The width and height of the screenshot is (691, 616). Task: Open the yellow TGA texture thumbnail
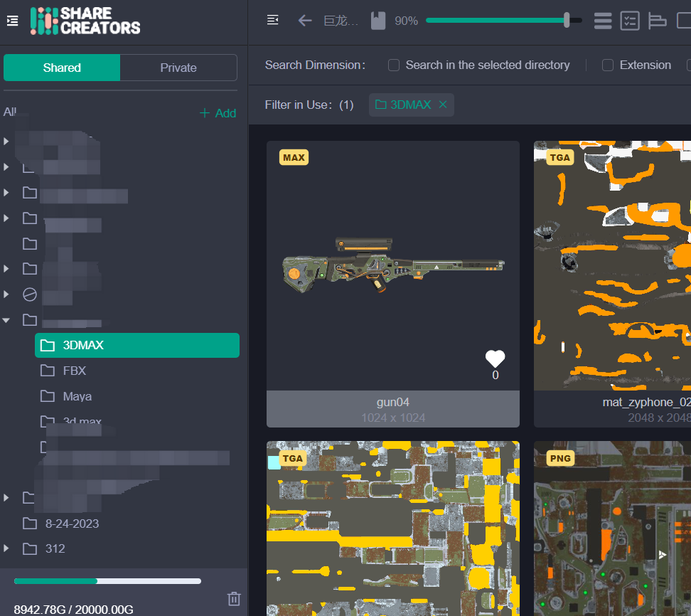click(393, 529)
